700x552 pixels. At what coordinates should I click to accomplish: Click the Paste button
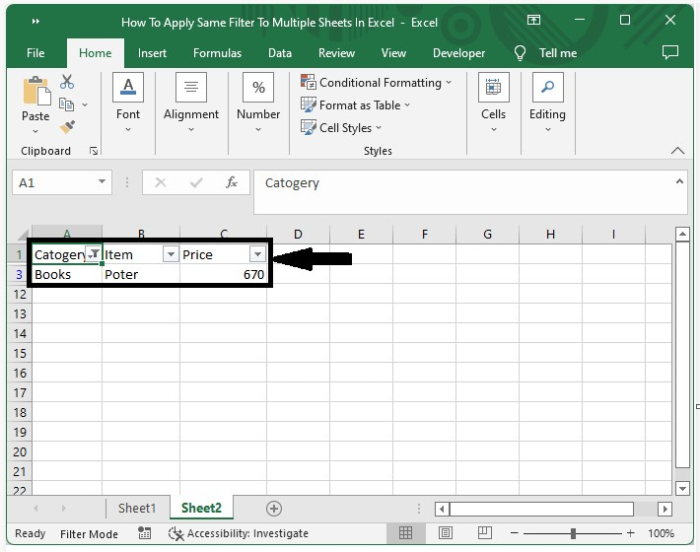point(36,105)
